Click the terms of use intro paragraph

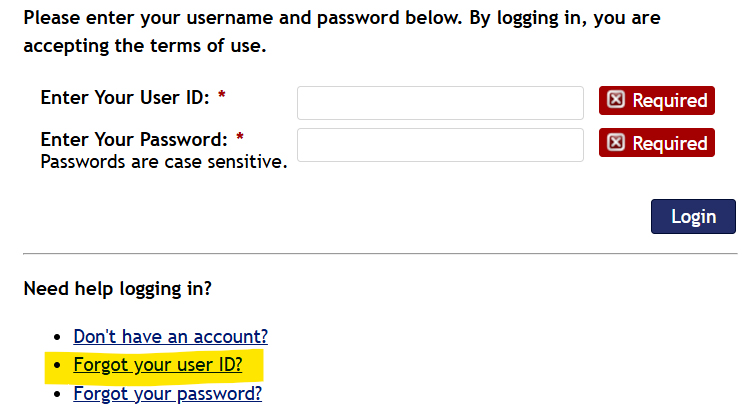(x=342, y=32)
